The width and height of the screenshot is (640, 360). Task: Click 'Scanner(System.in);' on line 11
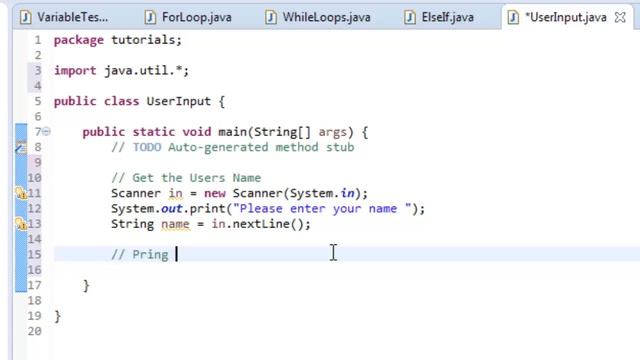300,193
